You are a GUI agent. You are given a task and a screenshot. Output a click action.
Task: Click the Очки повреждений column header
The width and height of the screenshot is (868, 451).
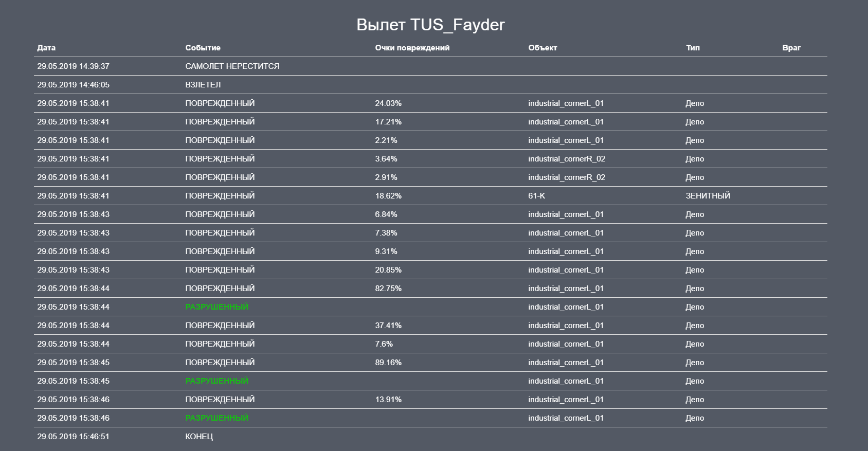coord(412,48)
